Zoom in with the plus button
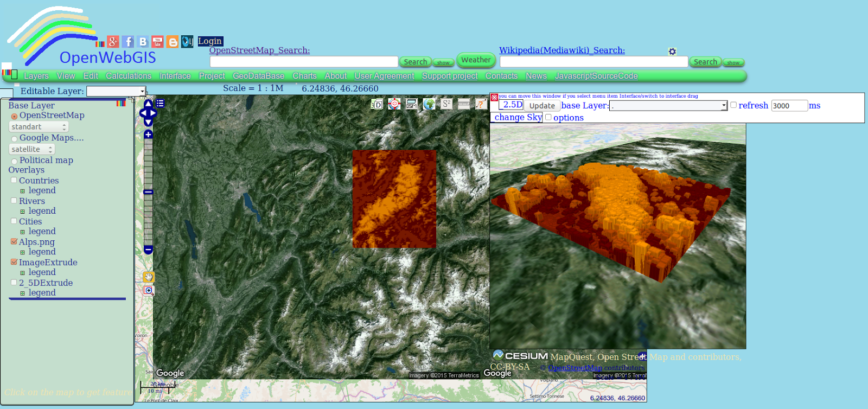This screenshot has height=409, width=868. (x=148, y=135)
